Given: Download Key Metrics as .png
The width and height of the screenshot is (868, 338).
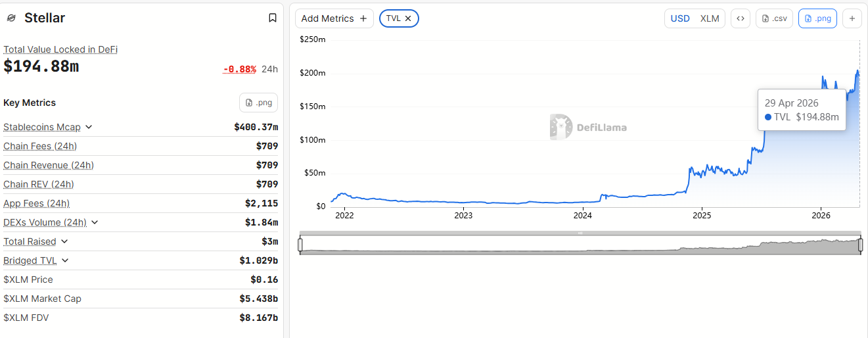Looking at the screenshot, I should coord(259,103).
